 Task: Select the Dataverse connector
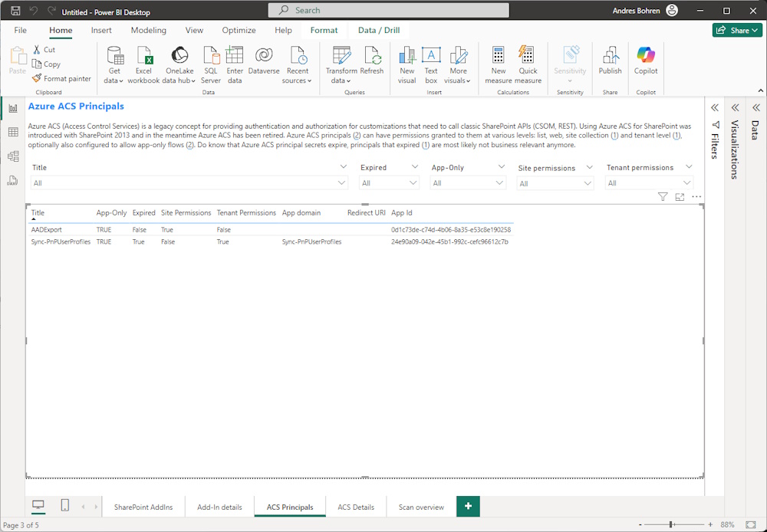click(264, 61)
